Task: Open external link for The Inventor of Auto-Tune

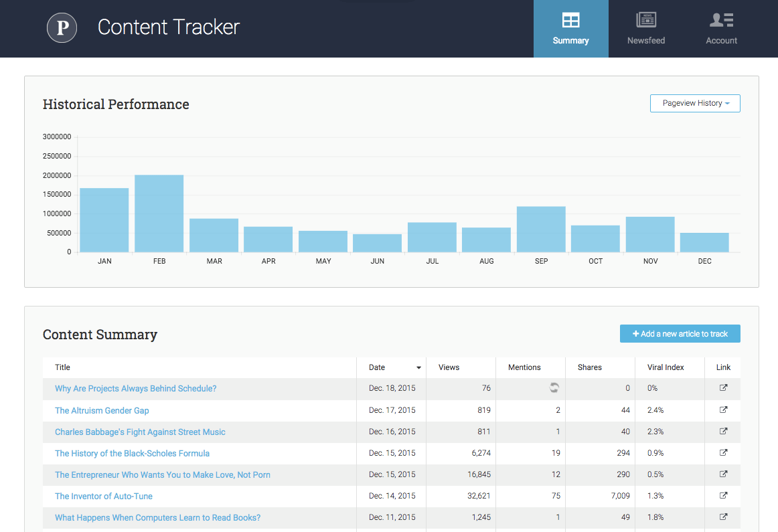Action: (x=723, y=495)
